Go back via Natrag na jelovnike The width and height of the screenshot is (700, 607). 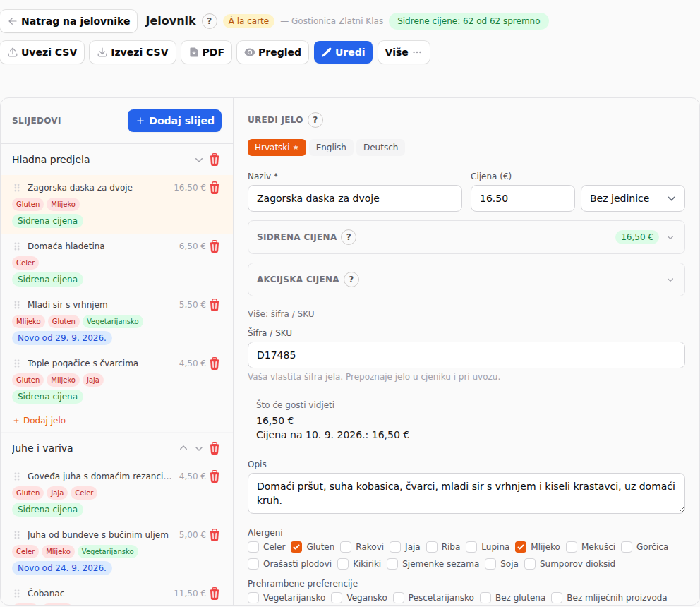click(68, 21)
